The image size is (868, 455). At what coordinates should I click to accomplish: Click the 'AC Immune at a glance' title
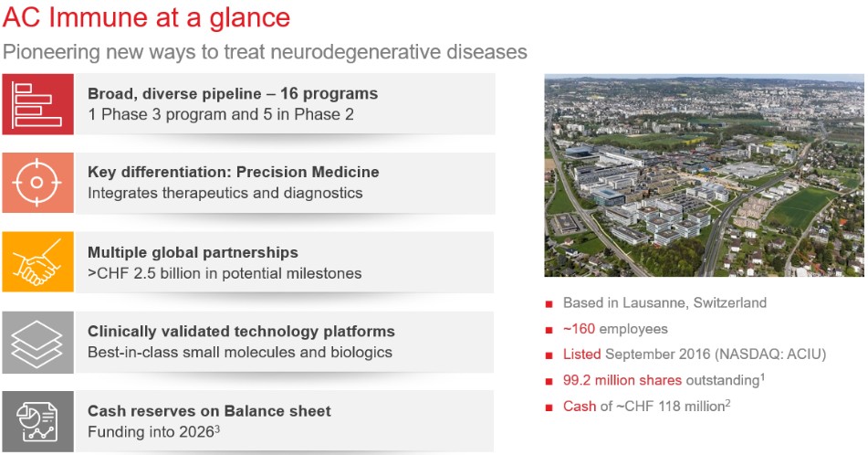[x=147, y=16]
